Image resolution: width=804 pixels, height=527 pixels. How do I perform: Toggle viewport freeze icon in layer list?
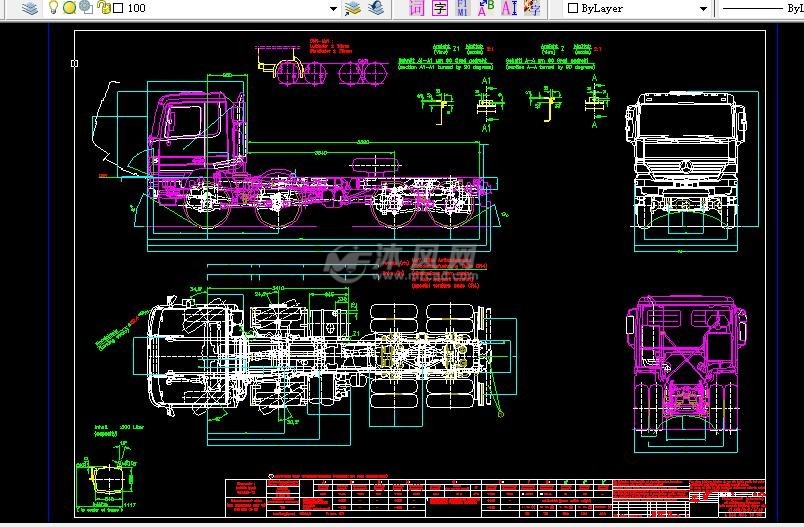(87, 7)
